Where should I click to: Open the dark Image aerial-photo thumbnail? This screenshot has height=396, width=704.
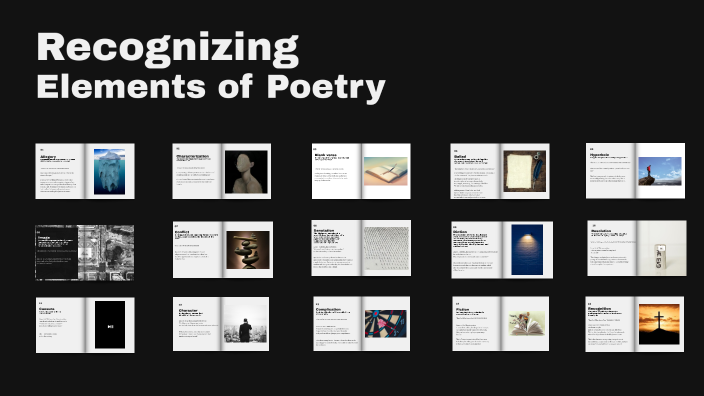[84, 253]
